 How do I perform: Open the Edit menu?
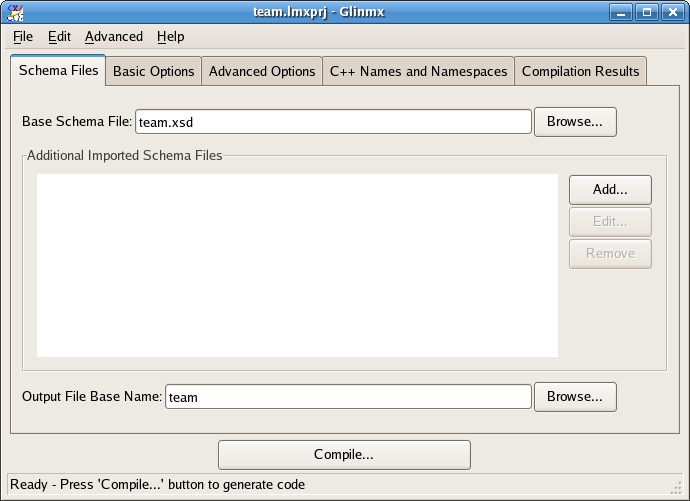(x=59, y=37)
